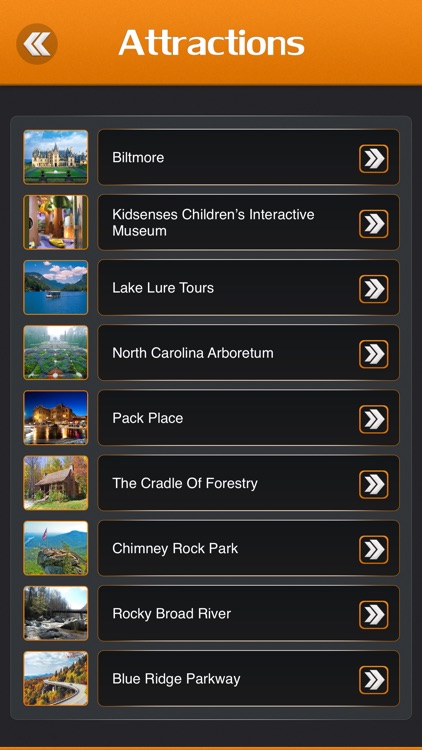Click the arrow icon for Cradle Of Forestry
The image size is (422, 750).
pos(374,484)
